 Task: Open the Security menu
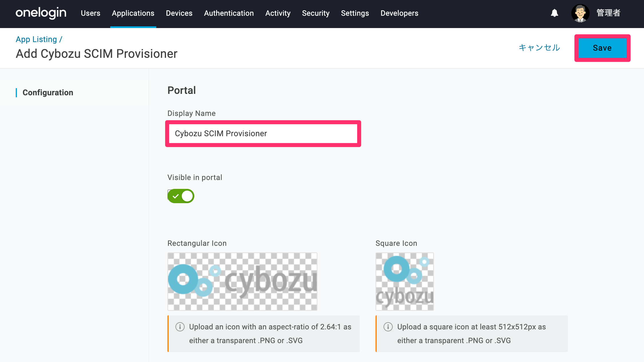click(x=316, y=13)
